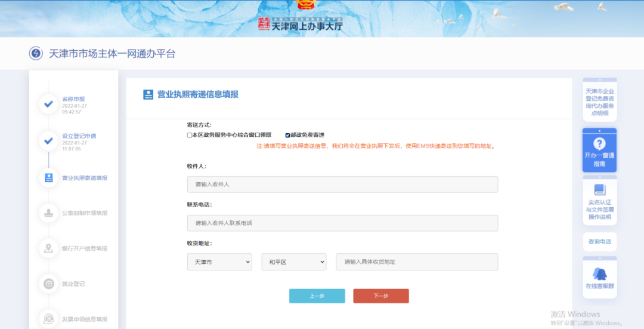
Task: Click the form header icon beside 营业执照寄递信息填报
Action: pos(148,94)
